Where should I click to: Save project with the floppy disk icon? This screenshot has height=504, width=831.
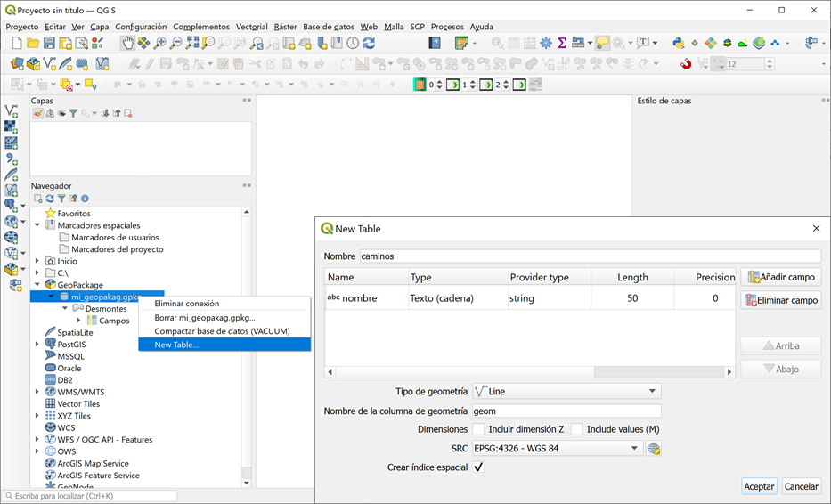(49, 44)
